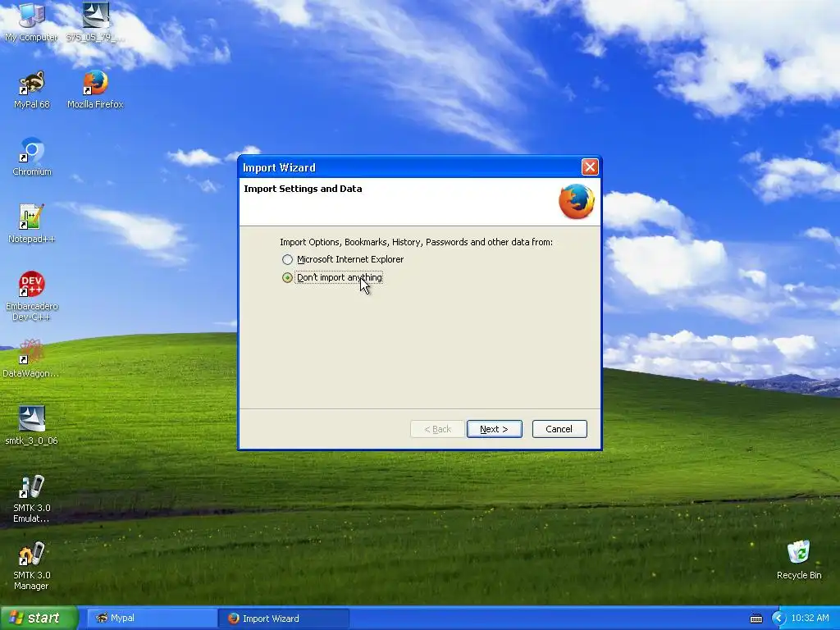Select Microsoft Internet Explorer import option

tap(343, 259)
